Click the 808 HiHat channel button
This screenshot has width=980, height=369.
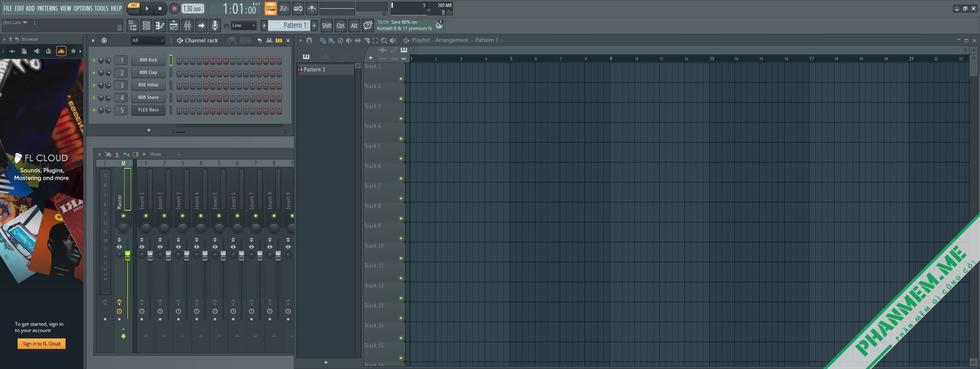pos(148,85)
